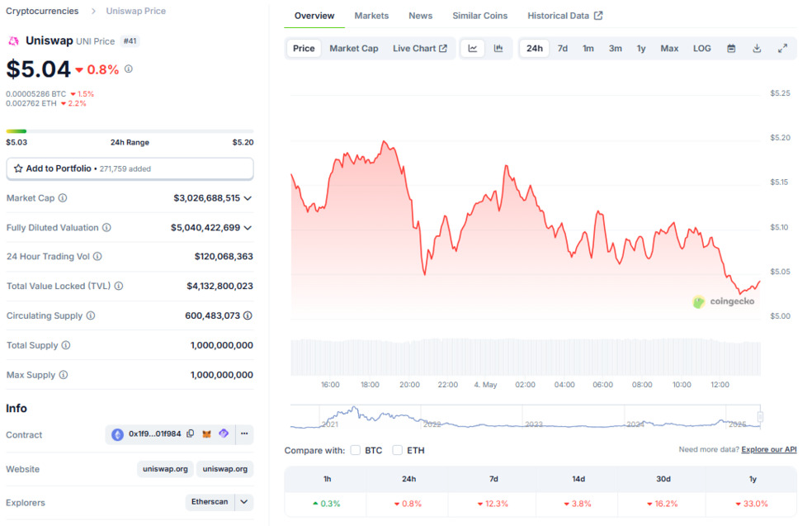Screen dimensions: 812x526
Task: Click the 24h Range progress bar
Action: click(x=130, y=131)
